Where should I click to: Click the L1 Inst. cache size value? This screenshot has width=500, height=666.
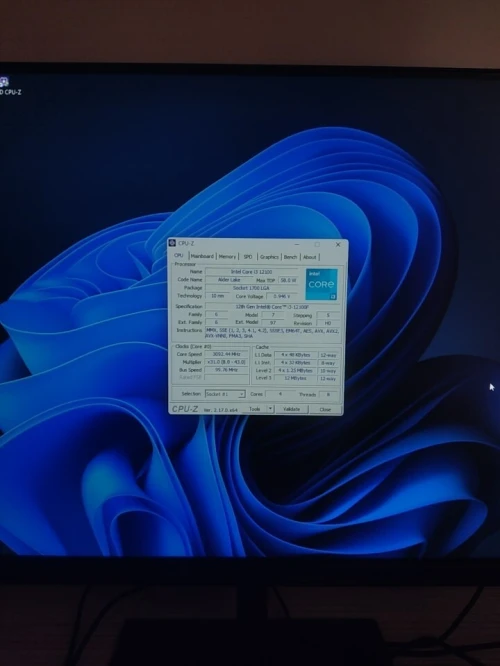pyautogui.click(x=295, y=363)
